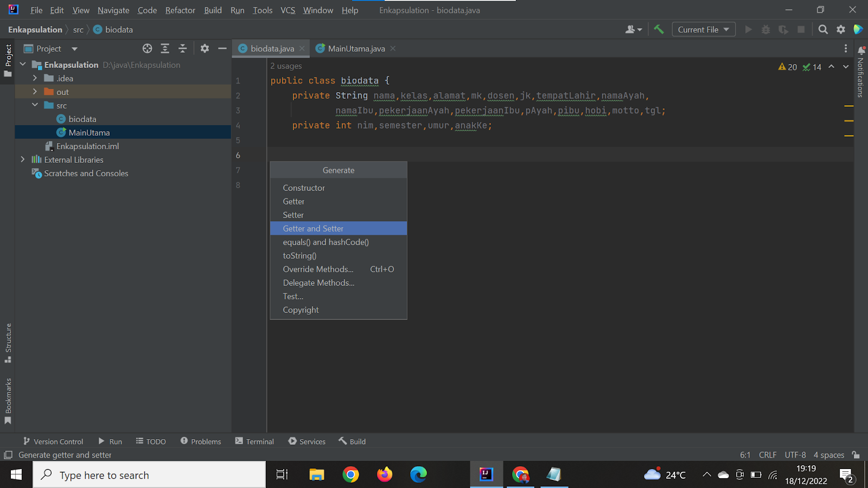Expand the .idea folder
Viewport: 868px width, 488px height.
coord(35,78)
